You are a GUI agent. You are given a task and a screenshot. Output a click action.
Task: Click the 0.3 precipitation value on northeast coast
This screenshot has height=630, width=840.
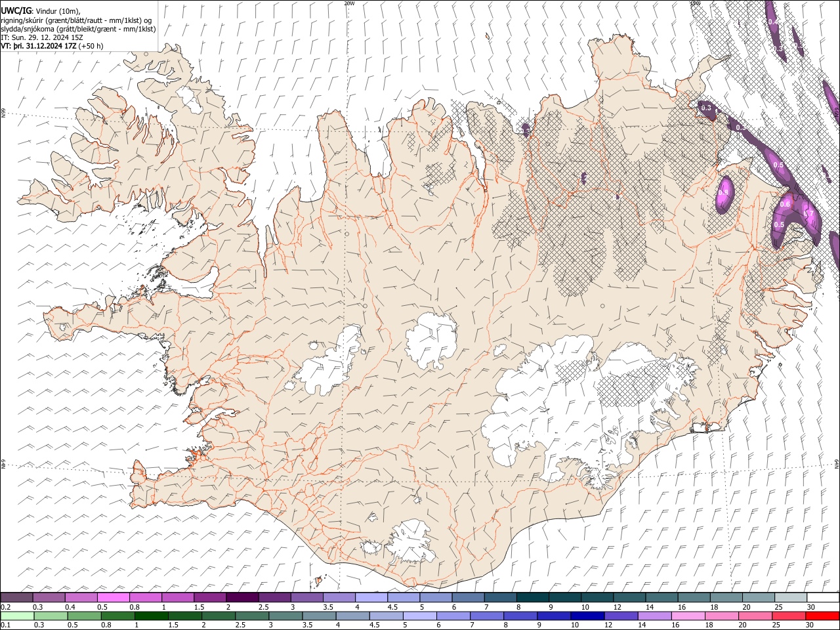[x=706, y=108]
